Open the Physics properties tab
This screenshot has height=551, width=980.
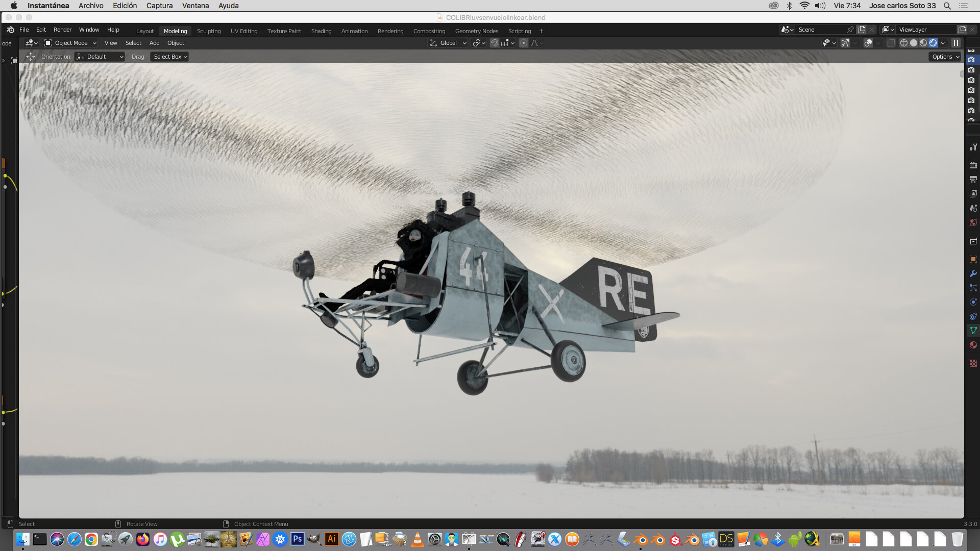coord(973,302)
